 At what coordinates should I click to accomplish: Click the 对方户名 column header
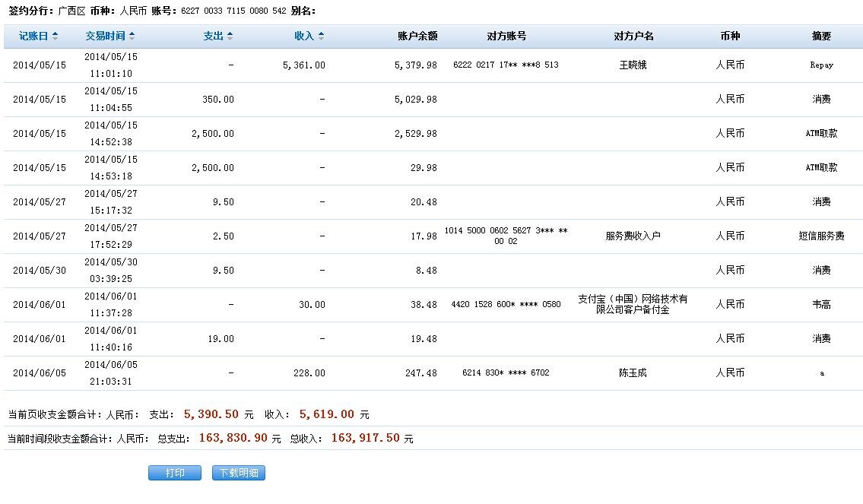(x=633, y=36)
